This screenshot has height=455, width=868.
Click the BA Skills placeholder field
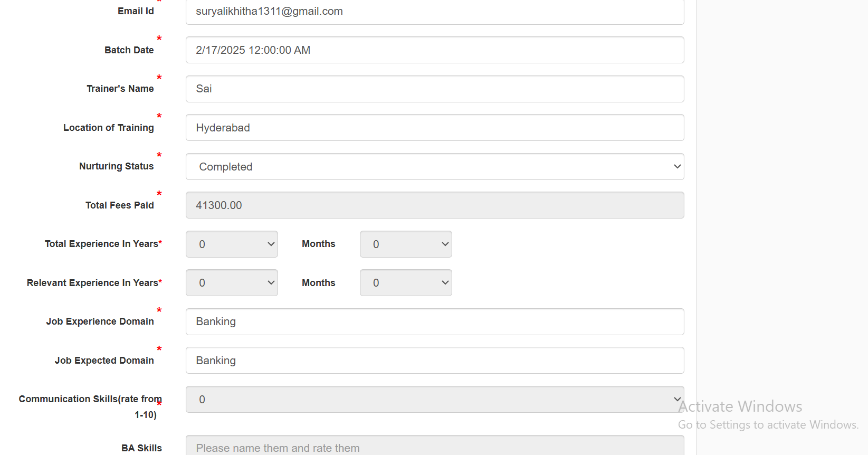tap(434, 447)
